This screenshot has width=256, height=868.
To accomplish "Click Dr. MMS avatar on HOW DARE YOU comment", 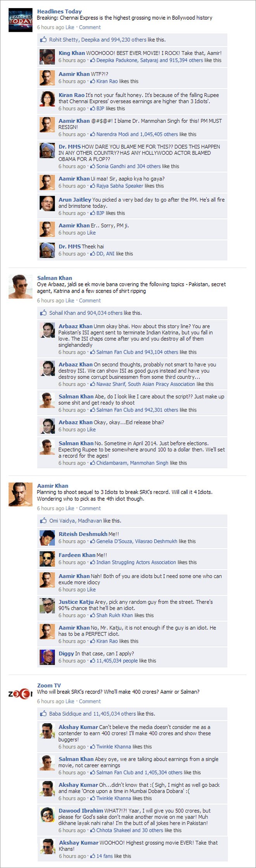I will (47, 151).
